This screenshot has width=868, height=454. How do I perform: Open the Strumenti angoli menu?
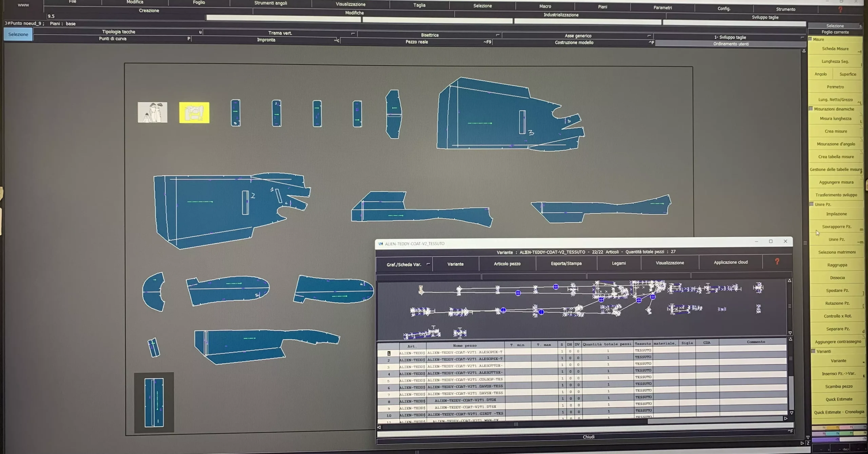point(271,3)
